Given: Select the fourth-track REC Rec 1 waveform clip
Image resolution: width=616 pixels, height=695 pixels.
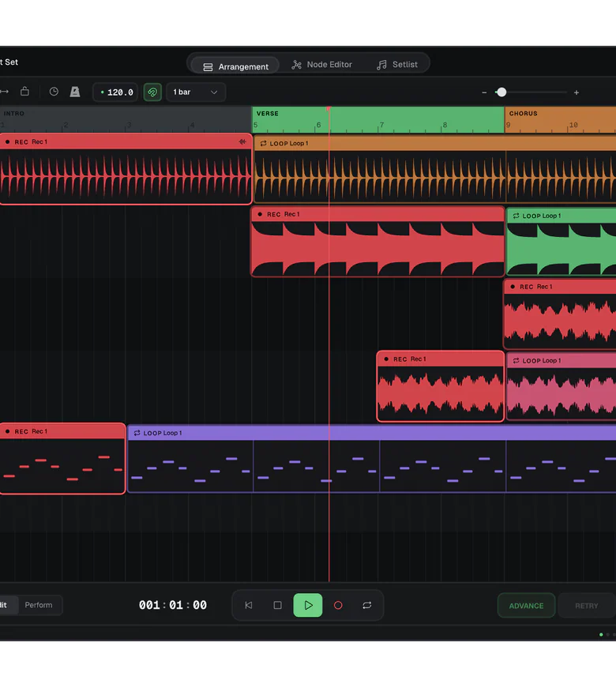Looking at the screenshot, I should 441,386.
